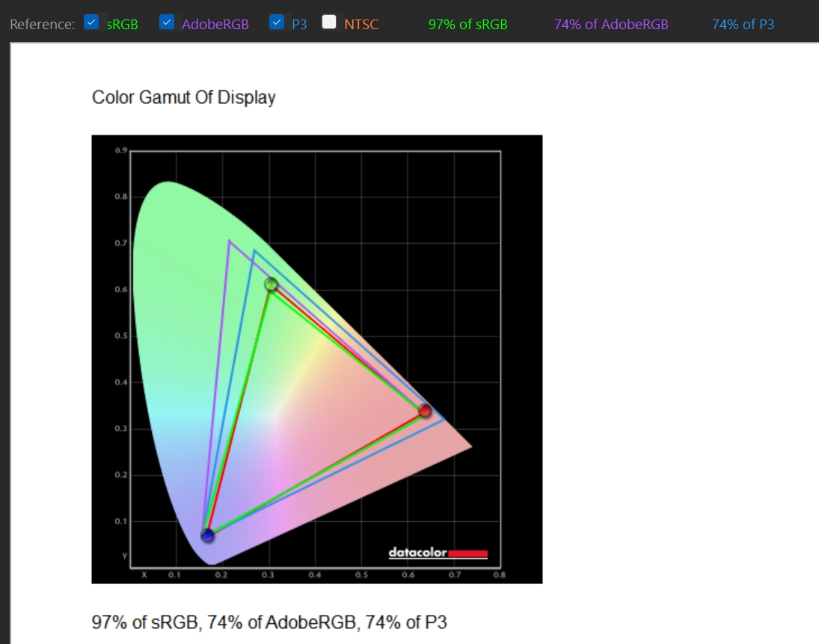Enable the NTSC reference checkbox
The width and height of the screenshot is (819, 644).
coord(329,23)
